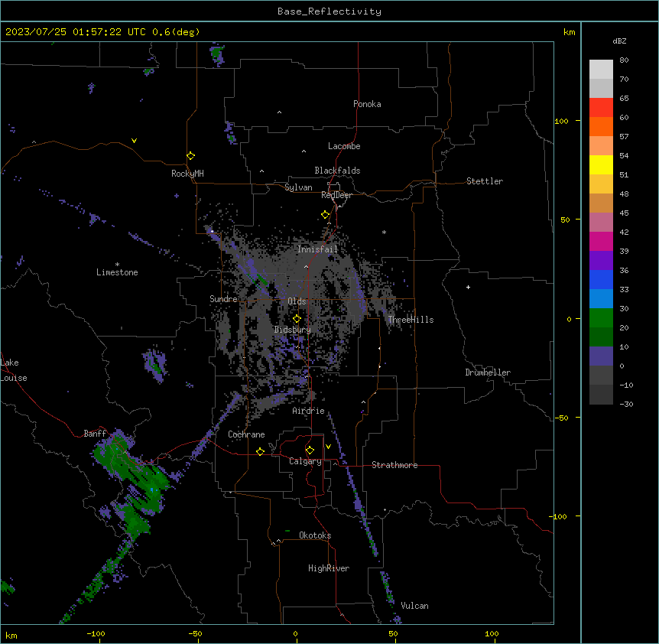Click the Okotoks label

tap(315, 535)
